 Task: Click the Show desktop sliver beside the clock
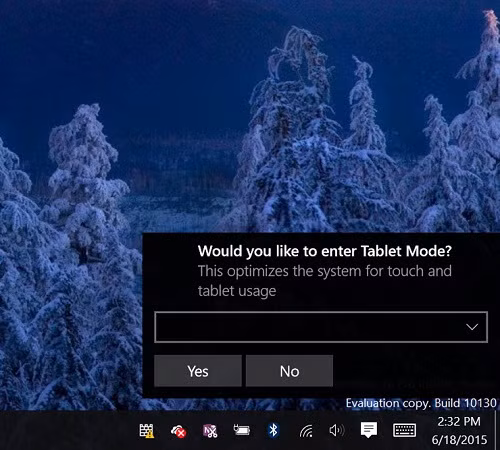click(x=497, y=430)
